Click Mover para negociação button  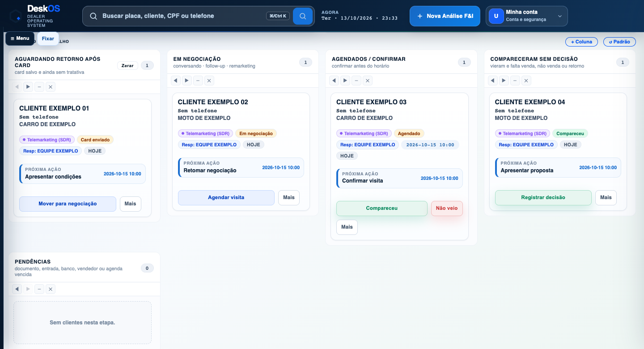click(x=68, y=204)
